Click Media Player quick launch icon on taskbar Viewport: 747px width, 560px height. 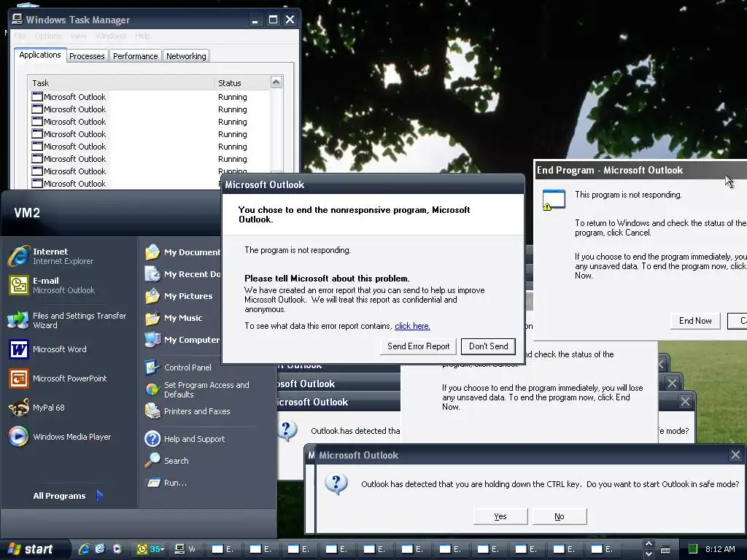pyautogui.click(x=117, y=549)
